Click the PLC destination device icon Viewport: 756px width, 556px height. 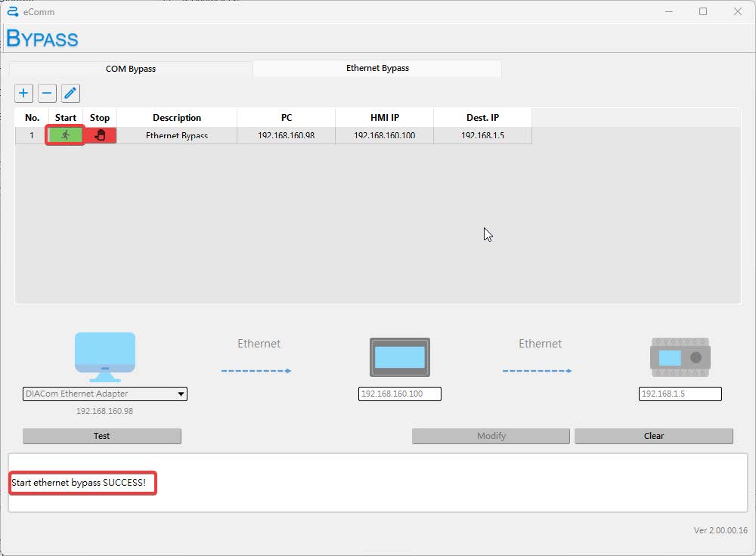(x=680, y=357)
